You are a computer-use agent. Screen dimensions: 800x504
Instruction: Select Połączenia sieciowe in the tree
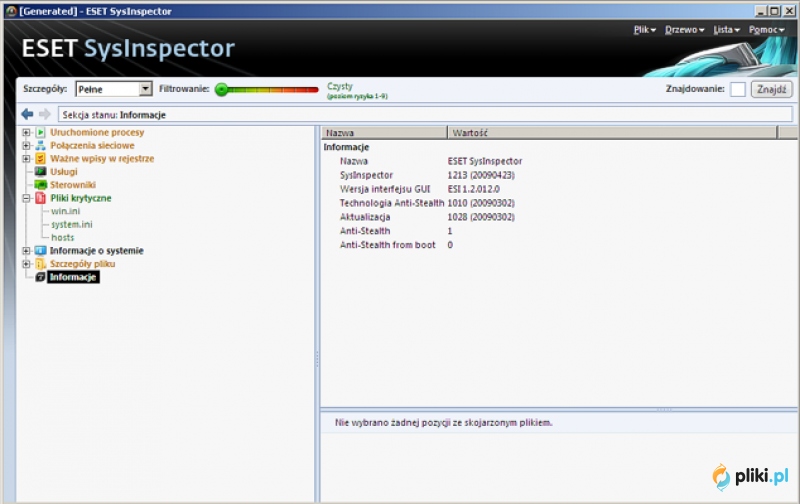point(92,145)
